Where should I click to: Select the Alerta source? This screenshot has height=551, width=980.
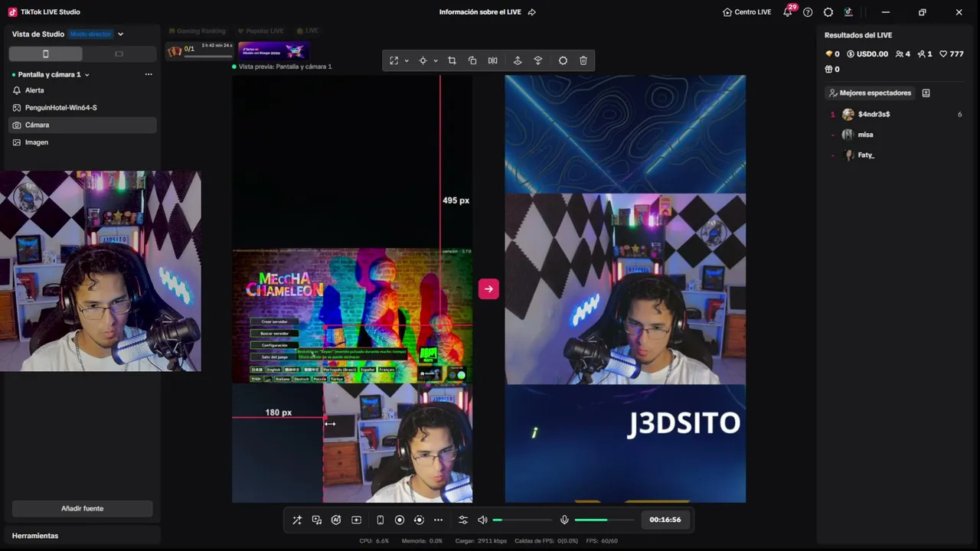83,90
